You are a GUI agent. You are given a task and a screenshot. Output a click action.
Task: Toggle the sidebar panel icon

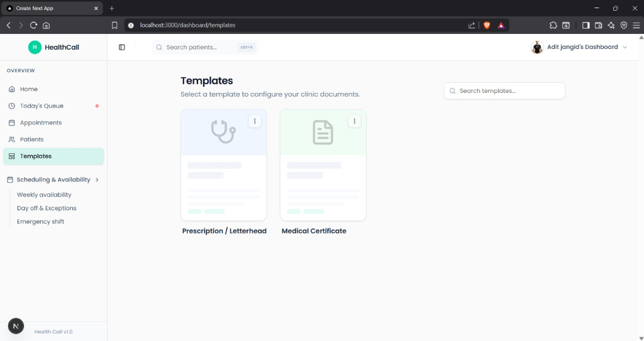tap(121, 47)
